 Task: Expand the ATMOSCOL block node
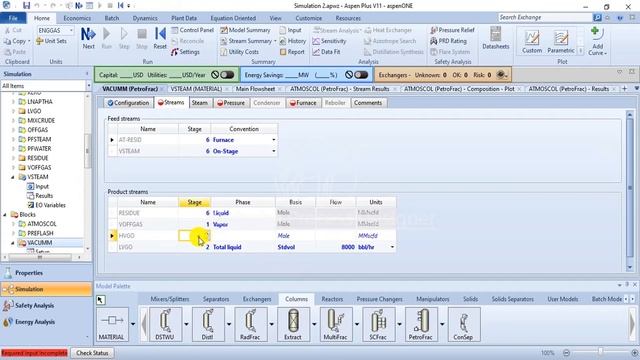click(x=13, y=224)
